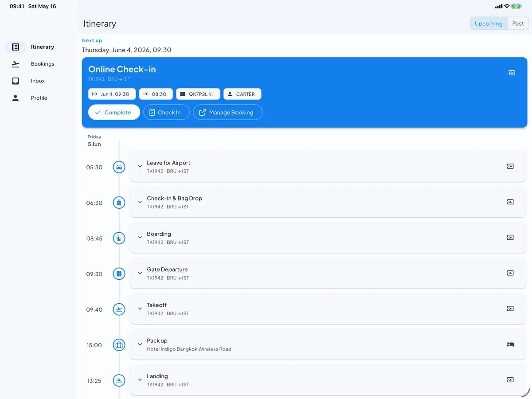Click the Thursday, June 4, 2026, 09:30 date
Screen dimensions: 532x399
click(x=127, y=50)
